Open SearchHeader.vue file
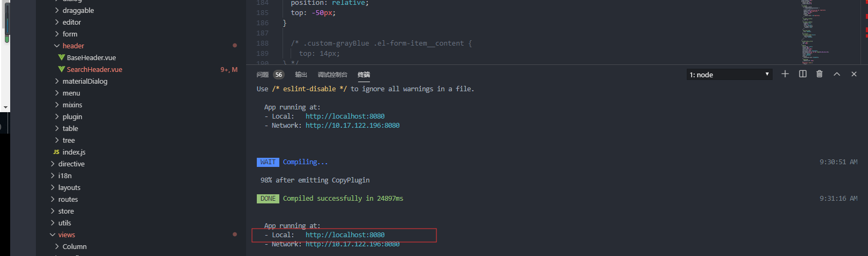Viewport: 868px width, 256px height. coord(94,69)
